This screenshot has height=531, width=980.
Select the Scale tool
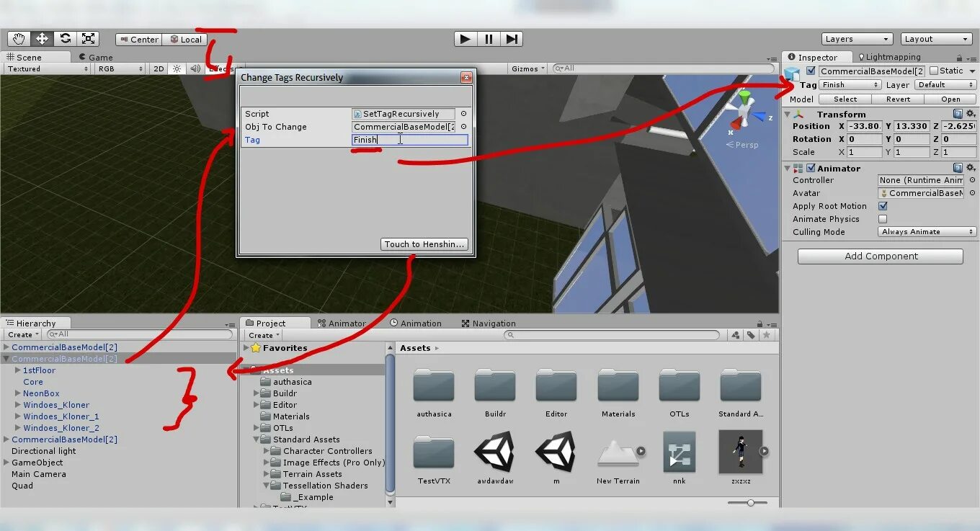coord(88,39)
